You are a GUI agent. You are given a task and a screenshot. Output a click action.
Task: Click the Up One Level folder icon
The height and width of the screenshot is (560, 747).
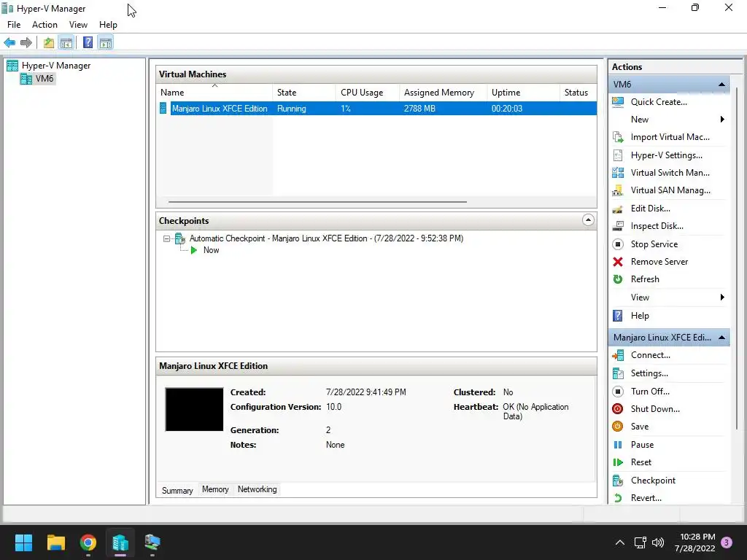[49, 43]
